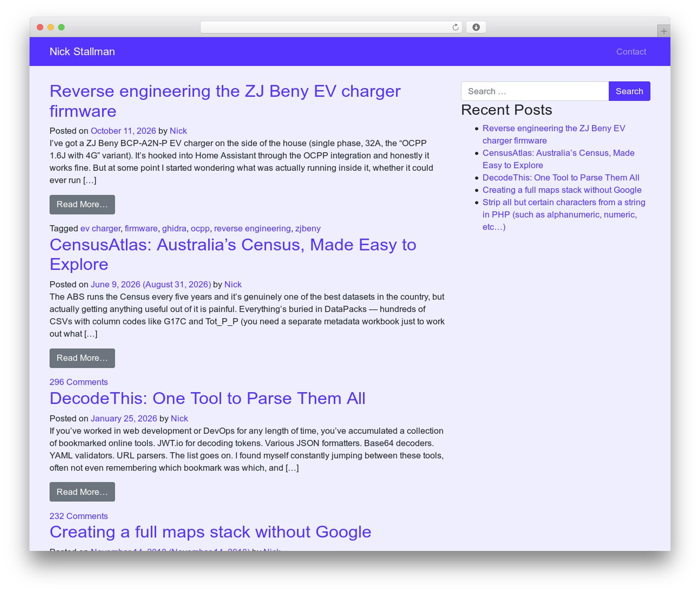Click the browser reload icon
The width and height of the screenshot is (700, 593).
(455, 27)
